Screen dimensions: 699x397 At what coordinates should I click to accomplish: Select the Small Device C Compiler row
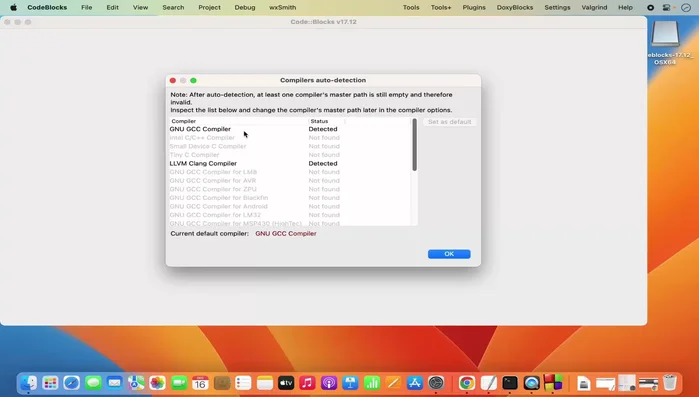pyautogui.click(x=290, y=146)
